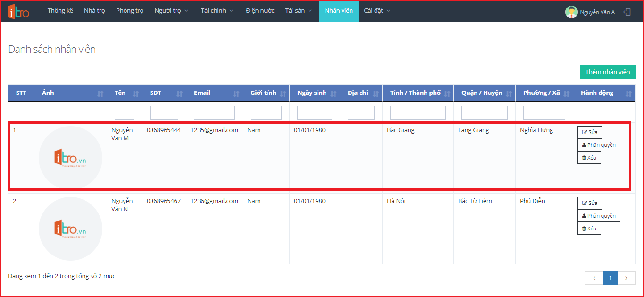The width and height of the screenshot is (644, 297).
Task: Click the logout icon at top right
Action: point(627,12)
